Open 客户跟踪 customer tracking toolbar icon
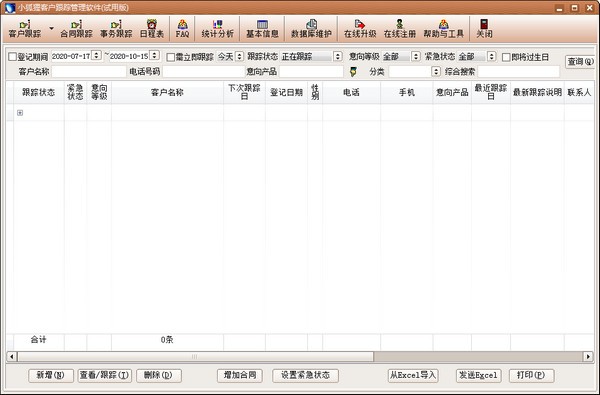 tap(25, 29)
